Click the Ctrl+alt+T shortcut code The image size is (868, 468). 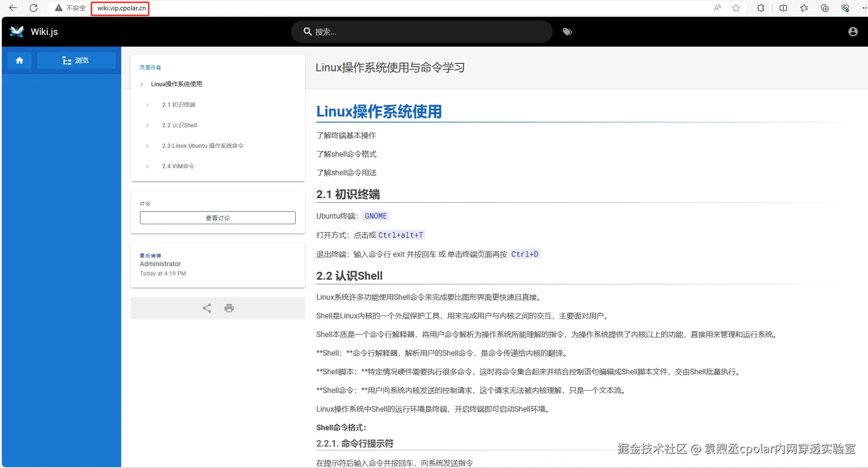click(401, 235)
